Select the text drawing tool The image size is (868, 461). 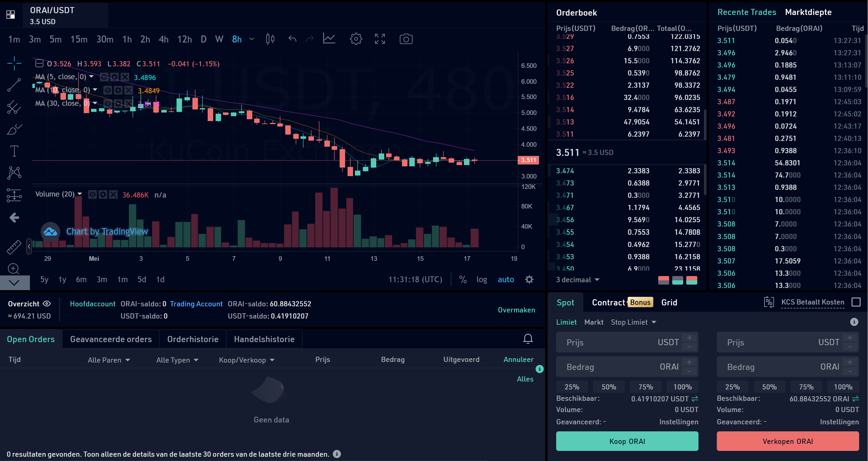click(14, 151)
